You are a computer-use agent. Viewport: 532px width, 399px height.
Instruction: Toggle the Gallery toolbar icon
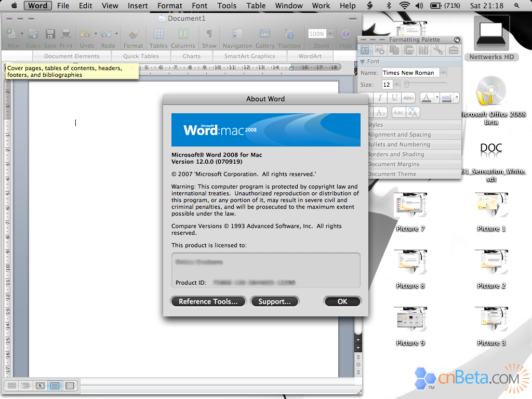[x=264, y=34]
